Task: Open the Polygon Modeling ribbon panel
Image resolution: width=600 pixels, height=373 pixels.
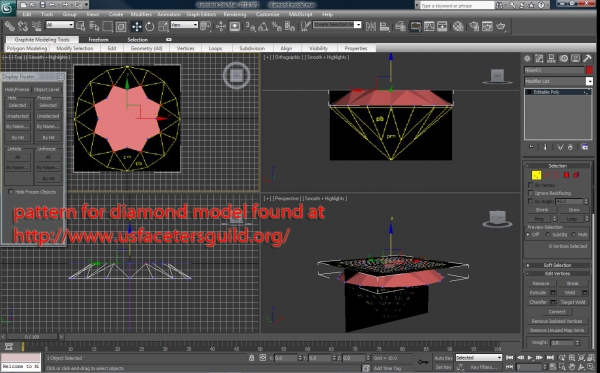Action: [x=26, y=48]
